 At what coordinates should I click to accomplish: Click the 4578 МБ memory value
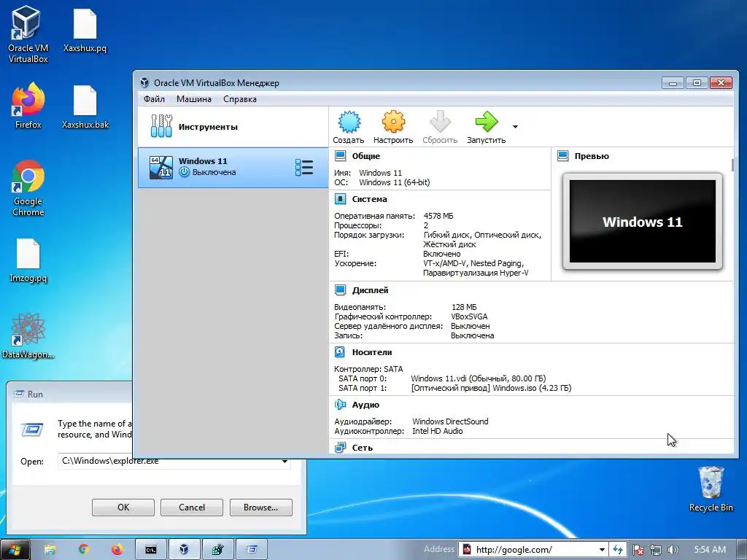point(438,216)
